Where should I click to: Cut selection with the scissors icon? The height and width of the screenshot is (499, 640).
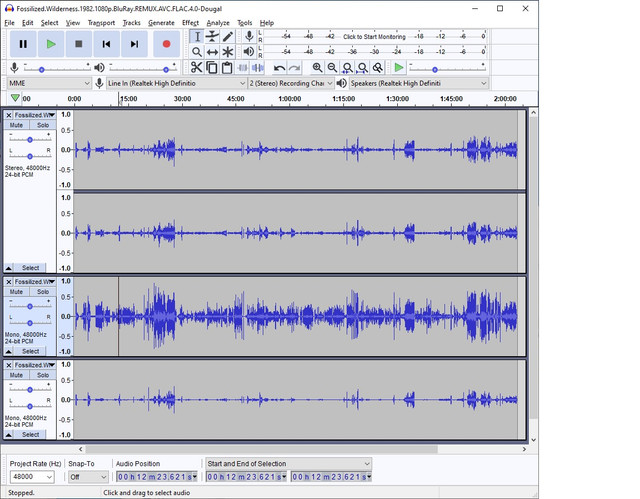[196, 67]
